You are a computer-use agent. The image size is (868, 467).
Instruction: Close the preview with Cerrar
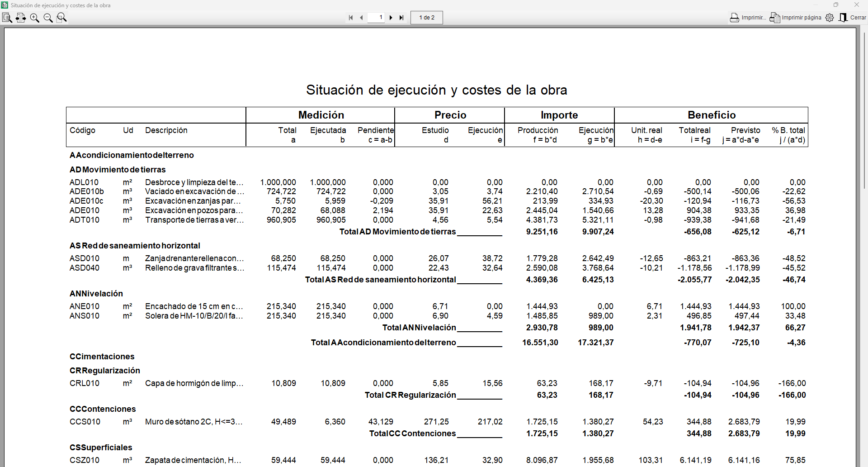853,18
